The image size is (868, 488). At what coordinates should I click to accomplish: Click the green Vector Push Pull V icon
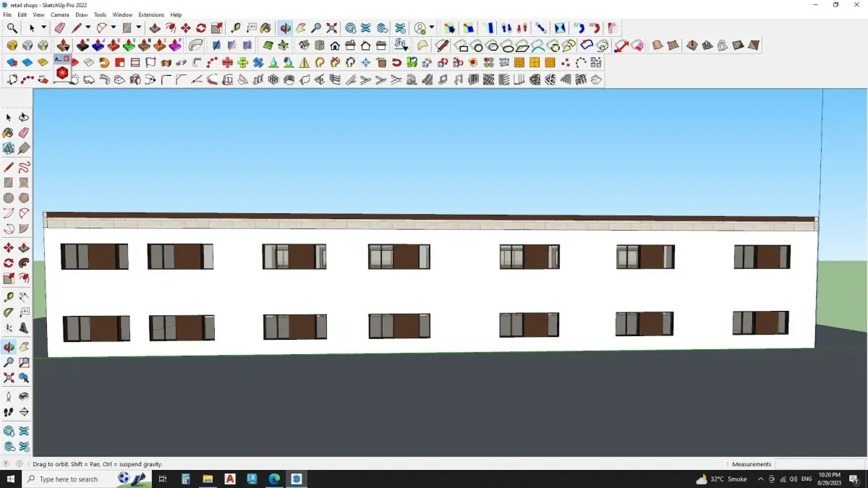point(129,45)
